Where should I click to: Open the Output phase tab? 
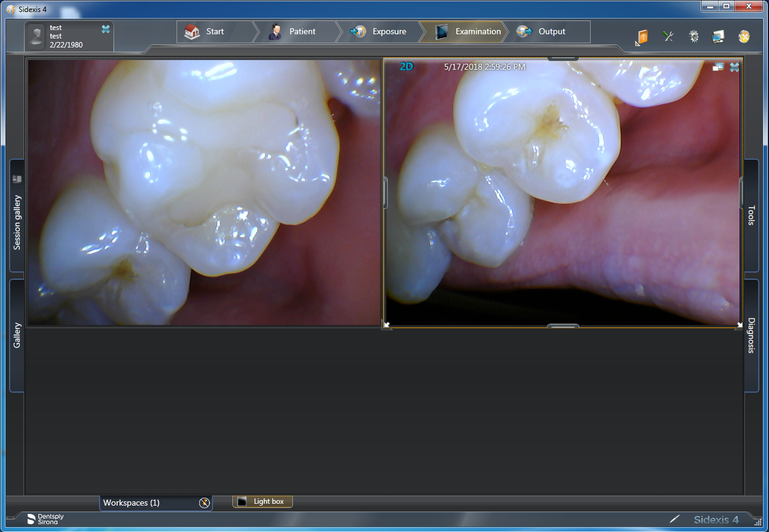click(547, 32)
